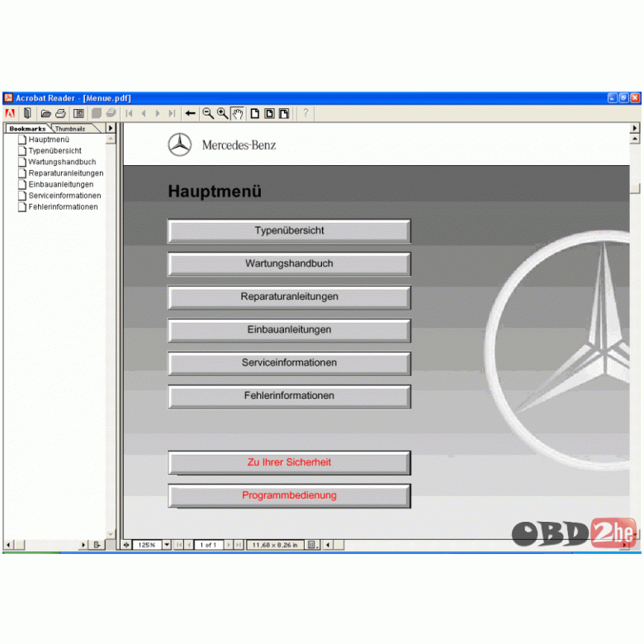Click the Help question mark icon
Screen dimensions: 644x644
click(305, 112)
